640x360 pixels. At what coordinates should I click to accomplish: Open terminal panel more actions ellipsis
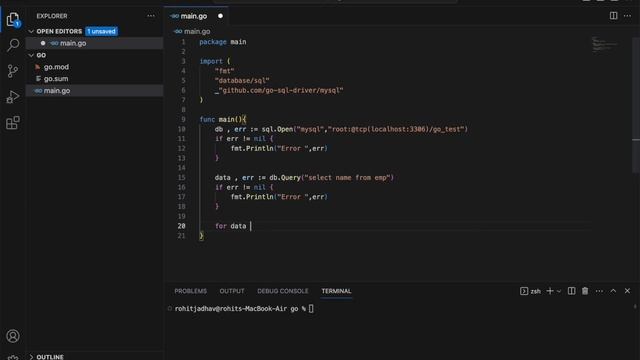[x=599, y=291]
